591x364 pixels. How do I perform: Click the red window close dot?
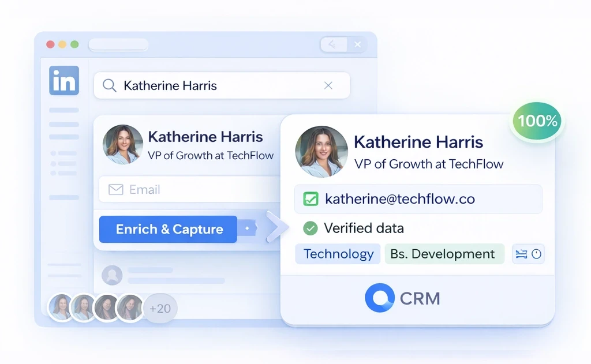[x=51, y=44]
